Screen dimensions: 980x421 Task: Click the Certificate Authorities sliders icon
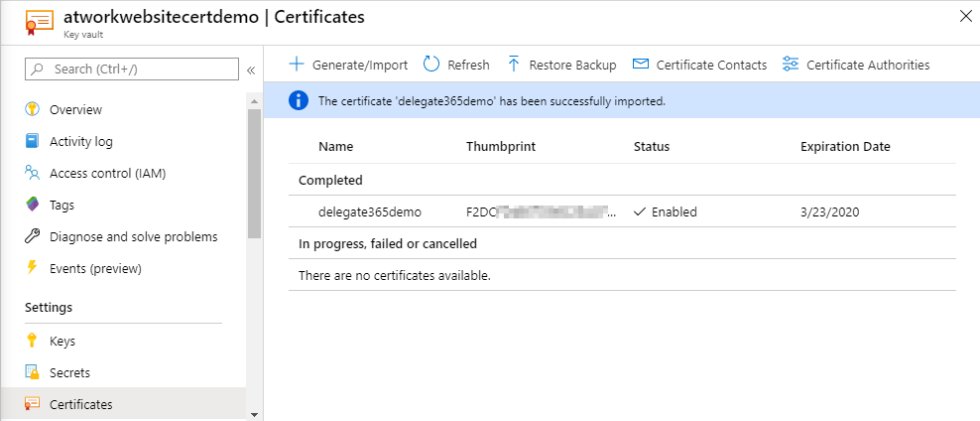(x=791, y=65)
